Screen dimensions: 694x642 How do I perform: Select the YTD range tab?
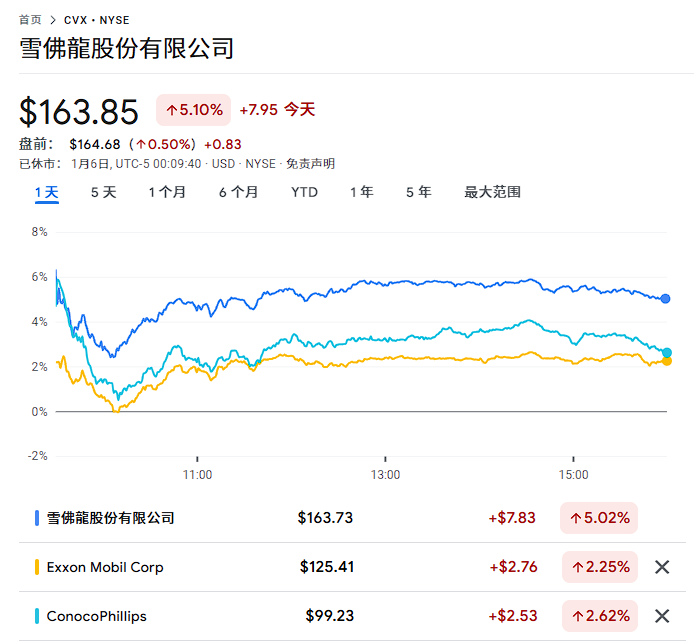(x=304, y=192)
